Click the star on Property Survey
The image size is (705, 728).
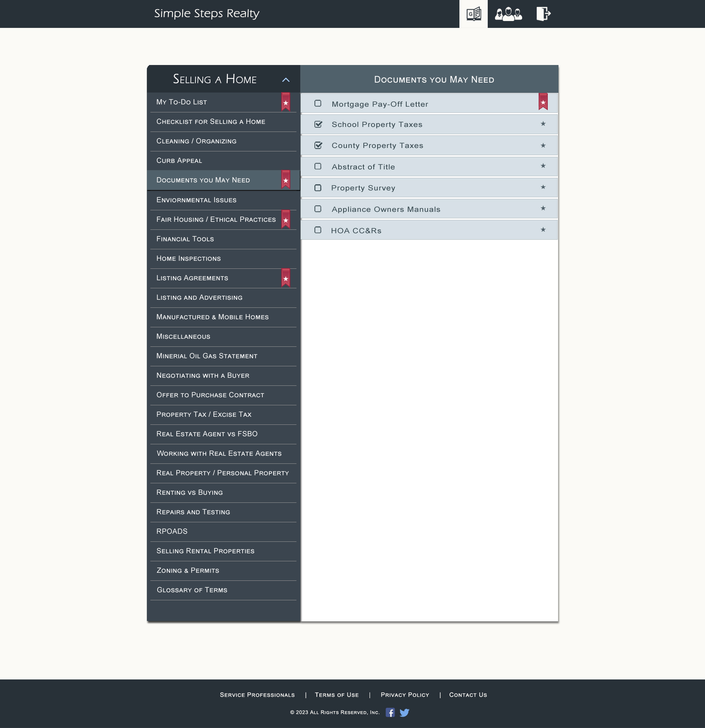point(543,187)
